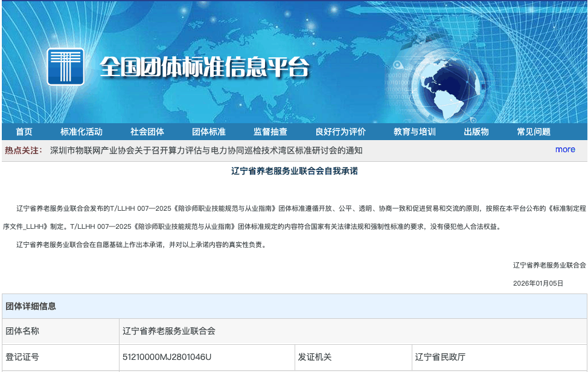Go to the 教育与培训 menu item
This screenshot has height=372, width=588.
tap(415, 132)
